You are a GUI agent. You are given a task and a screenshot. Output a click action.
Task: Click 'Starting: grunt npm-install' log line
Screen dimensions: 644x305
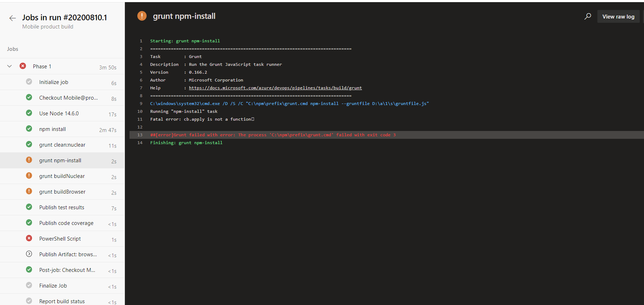(185, 41)
